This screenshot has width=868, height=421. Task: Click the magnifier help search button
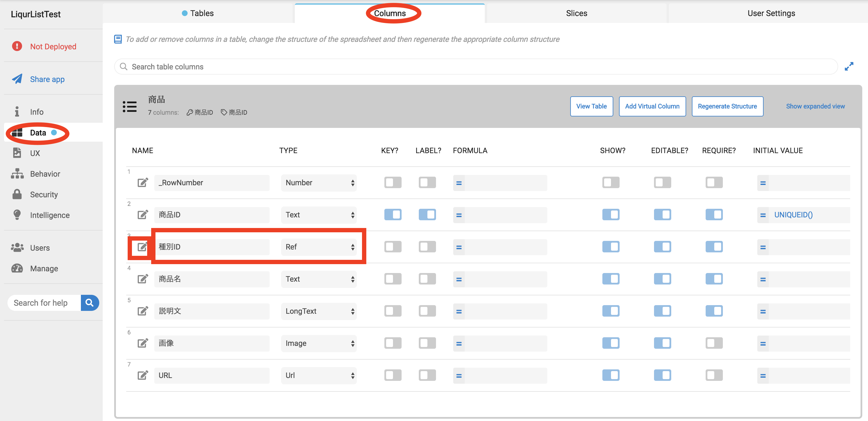coord(89,303)
